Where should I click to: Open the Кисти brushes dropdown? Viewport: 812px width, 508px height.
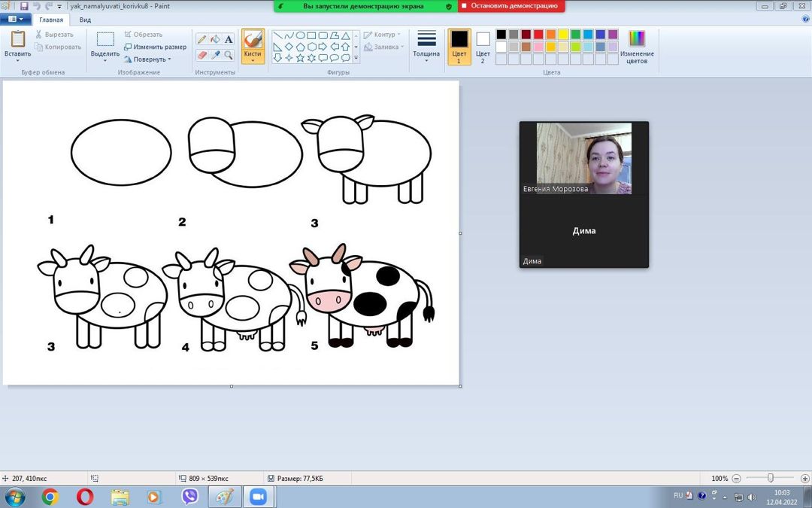253,47
